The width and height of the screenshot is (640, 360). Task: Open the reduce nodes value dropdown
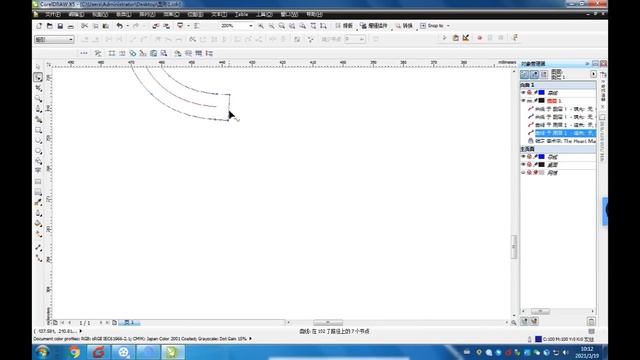362,39
